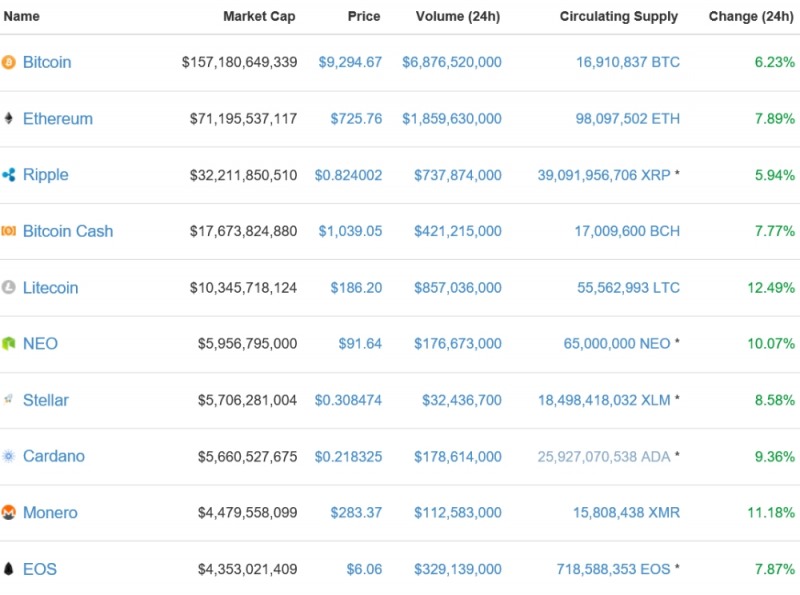This screenshot has width=800, height=595.
Task: Sort by Volume (24h) column header
Action: click(x=458, y=16)
